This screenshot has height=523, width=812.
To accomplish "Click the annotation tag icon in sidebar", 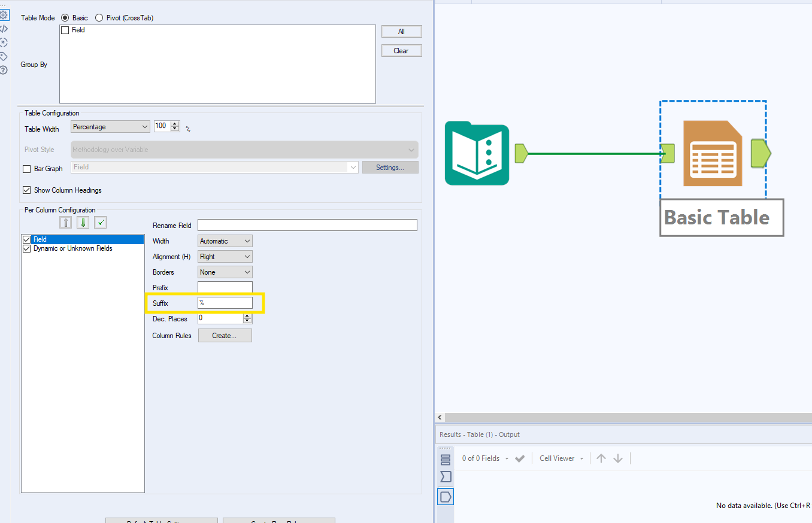I will click(x=5, y=56).
